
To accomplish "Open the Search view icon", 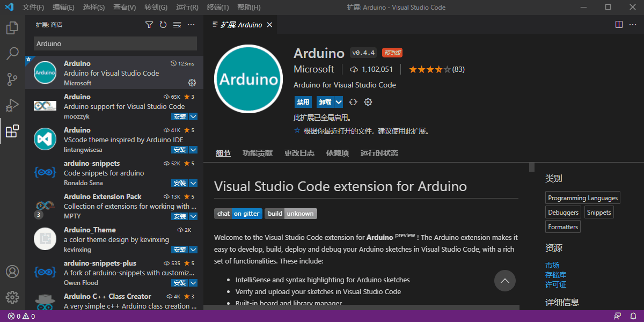I will point(12,54).
